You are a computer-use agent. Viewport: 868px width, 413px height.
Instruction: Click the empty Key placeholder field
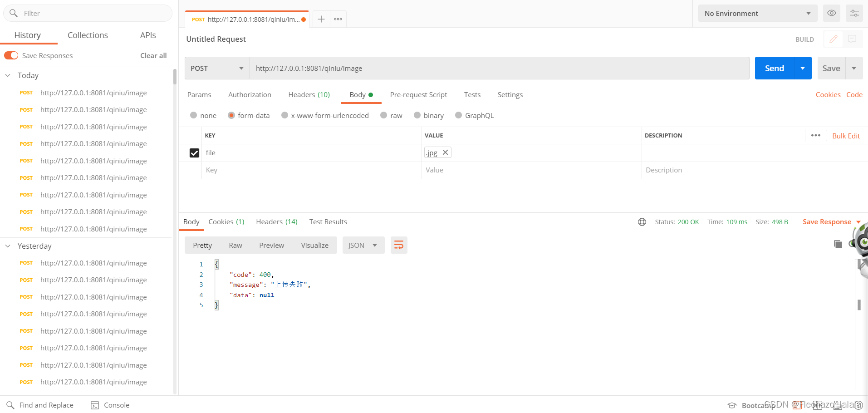point(311,170)
